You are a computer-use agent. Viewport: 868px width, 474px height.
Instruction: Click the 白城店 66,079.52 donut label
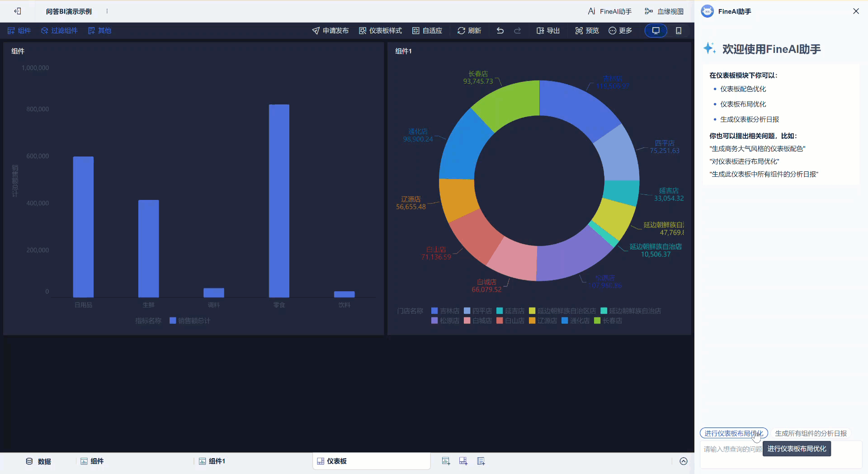click(x=486, y=286)
